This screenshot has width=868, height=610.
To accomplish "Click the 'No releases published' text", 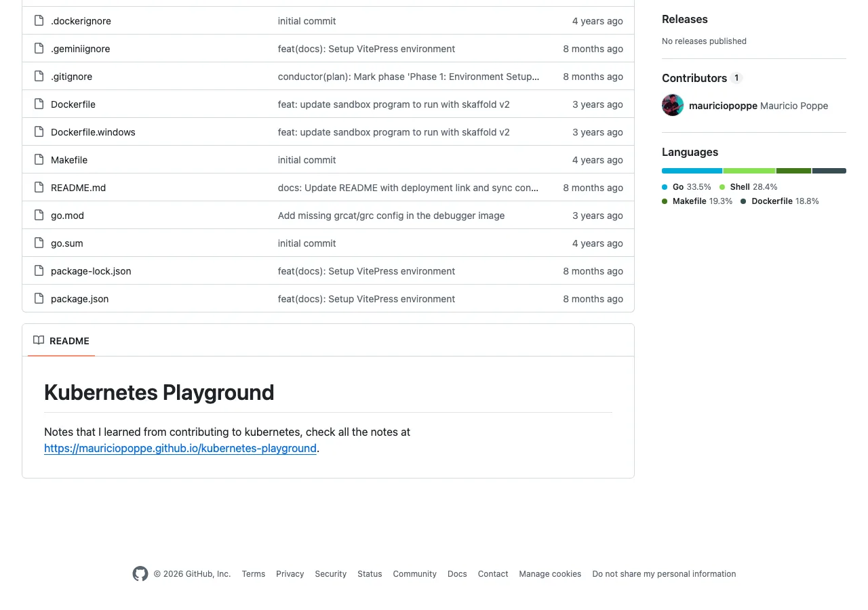I will (x=704, y=41).
